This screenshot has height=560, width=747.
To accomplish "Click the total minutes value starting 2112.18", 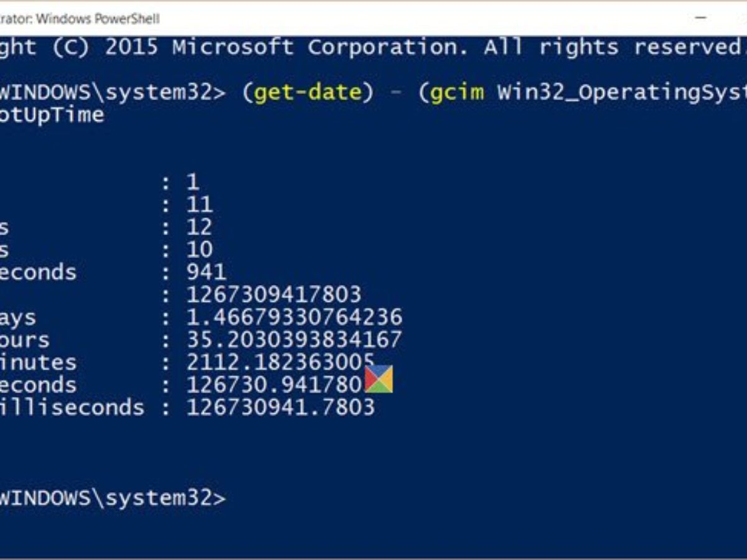I will coord(280,362).
